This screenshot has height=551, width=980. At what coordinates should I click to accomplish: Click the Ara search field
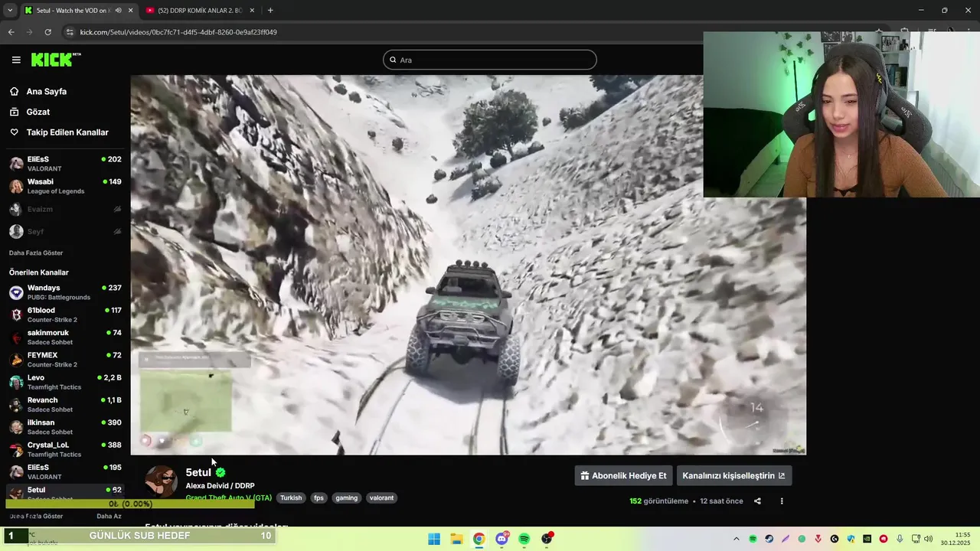pyautogui.click(x=490, y=60)
